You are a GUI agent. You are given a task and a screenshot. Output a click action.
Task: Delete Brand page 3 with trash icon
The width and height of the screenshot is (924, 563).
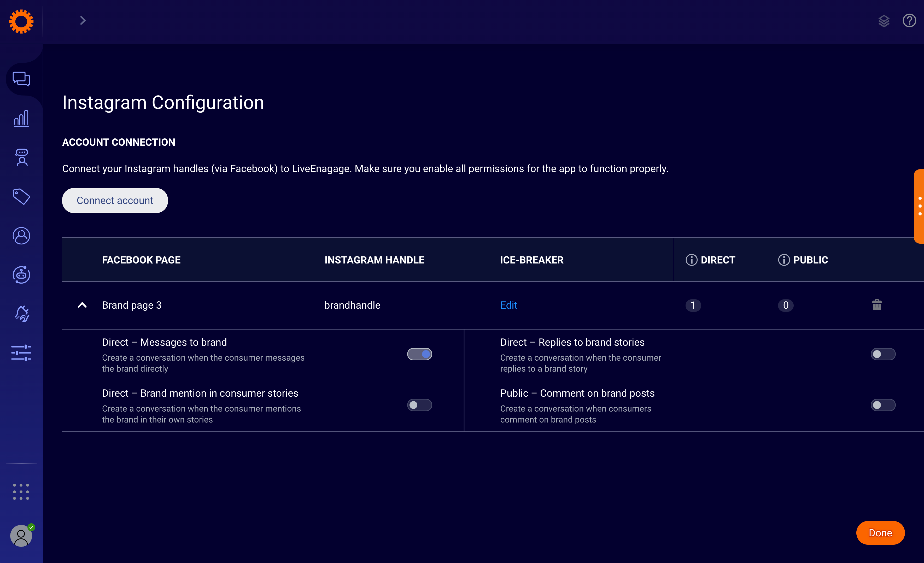(x=877, y=305)
